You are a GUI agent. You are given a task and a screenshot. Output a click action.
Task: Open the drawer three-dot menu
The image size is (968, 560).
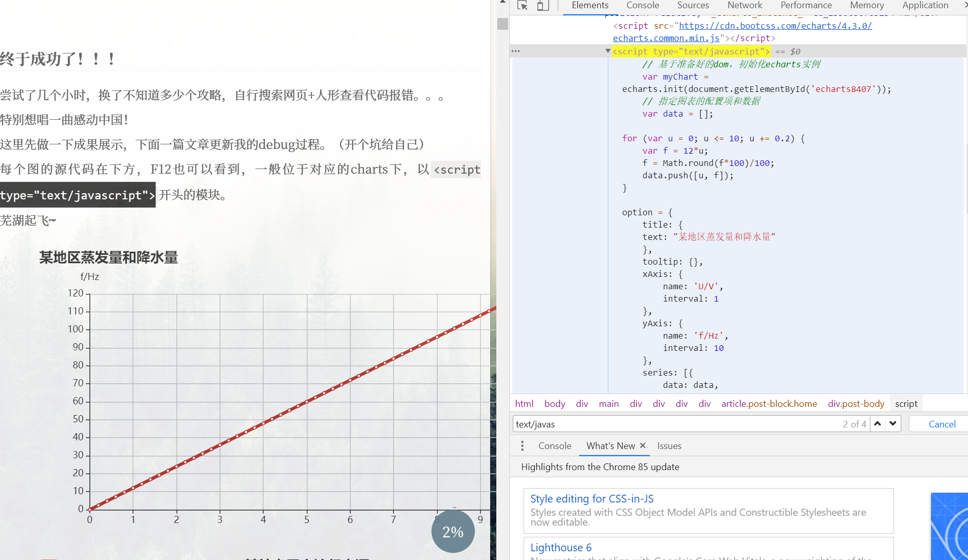click(522, 446)
